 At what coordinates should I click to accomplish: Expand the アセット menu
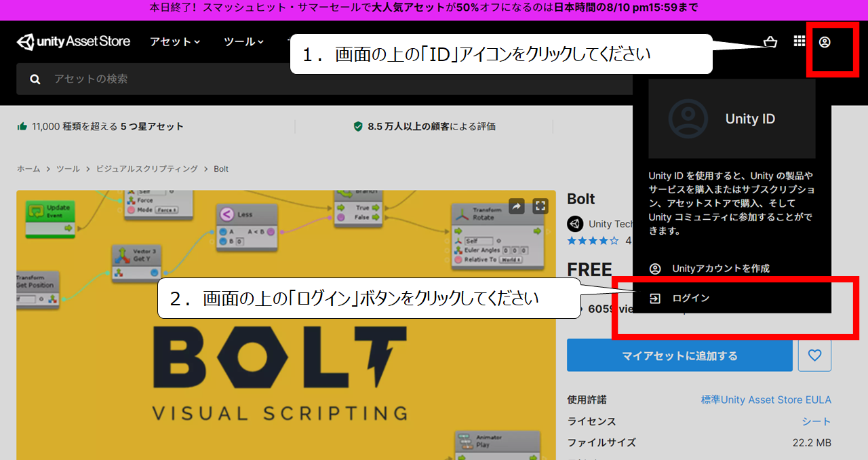coord(175,42)
